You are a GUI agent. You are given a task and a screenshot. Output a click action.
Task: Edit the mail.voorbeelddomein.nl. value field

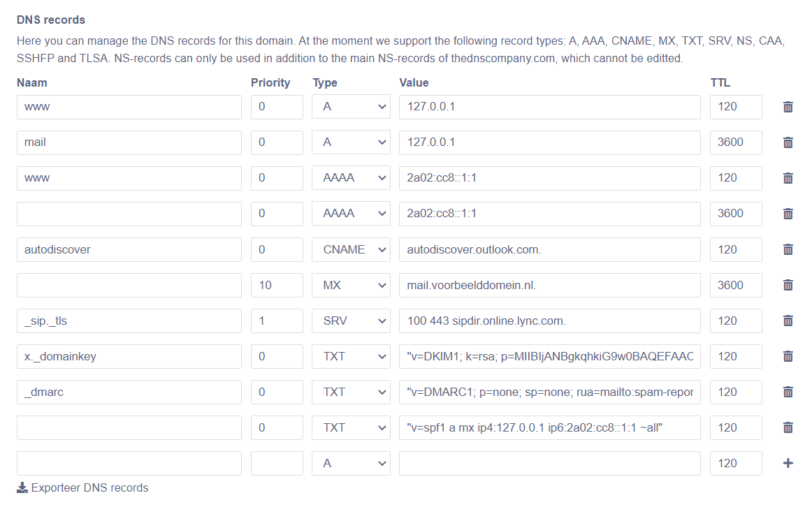(549, 286)
